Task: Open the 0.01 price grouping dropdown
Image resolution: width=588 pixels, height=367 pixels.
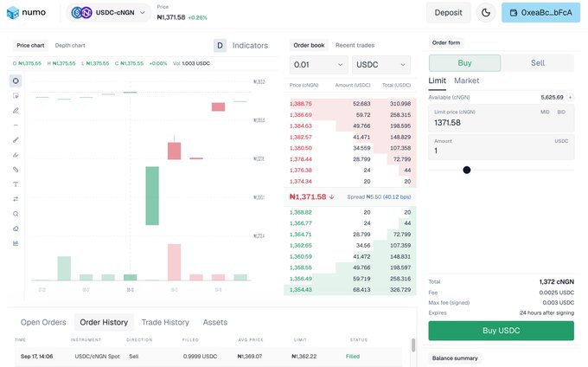Action: (317, 65)
